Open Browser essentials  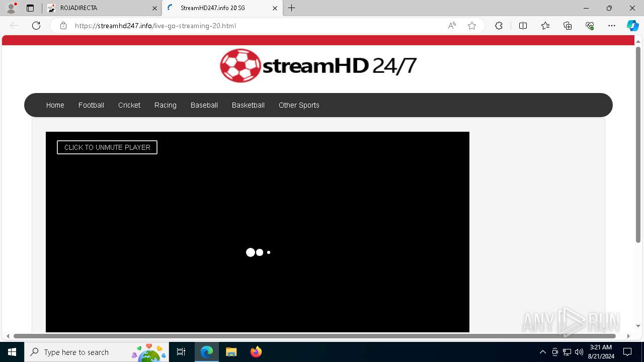(590, 26)
